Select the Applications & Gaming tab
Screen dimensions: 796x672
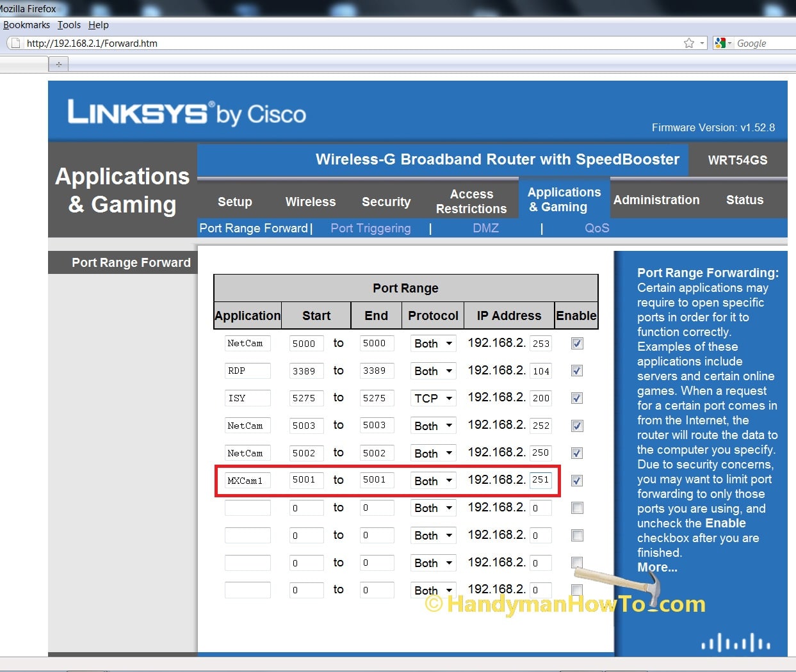[564, 199]
